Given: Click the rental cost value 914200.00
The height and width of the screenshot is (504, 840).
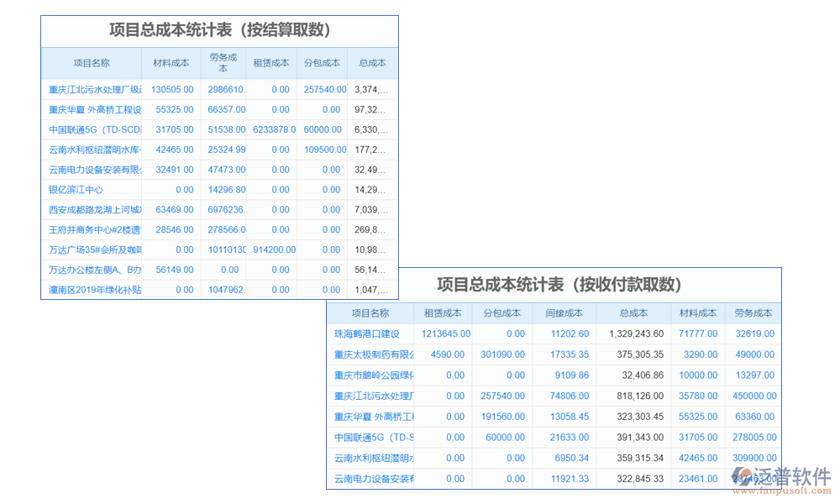Looking at the screenshot, I should 274,250.
